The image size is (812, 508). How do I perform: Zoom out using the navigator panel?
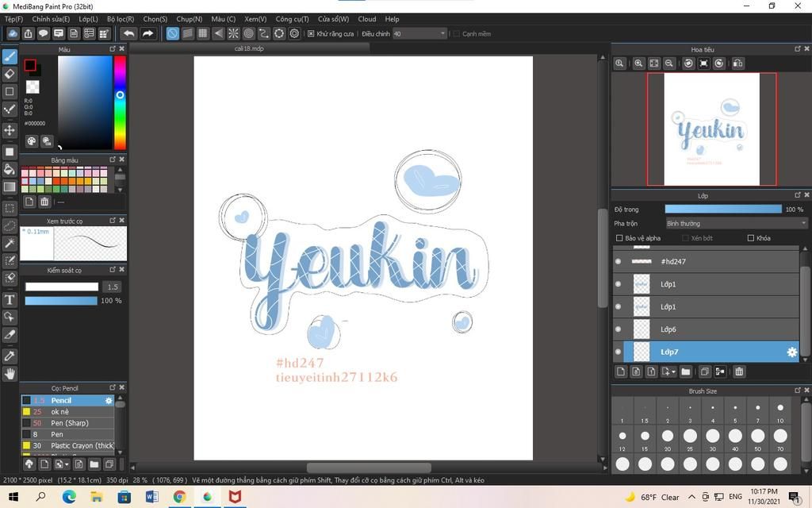tap(669, 63)
